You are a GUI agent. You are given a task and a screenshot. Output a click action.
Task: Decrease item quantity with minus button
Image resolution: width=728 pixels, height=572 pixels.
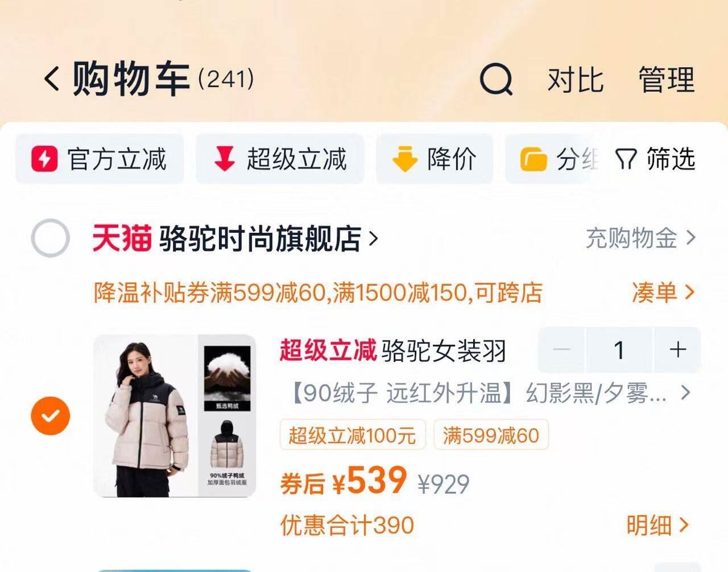561,349
